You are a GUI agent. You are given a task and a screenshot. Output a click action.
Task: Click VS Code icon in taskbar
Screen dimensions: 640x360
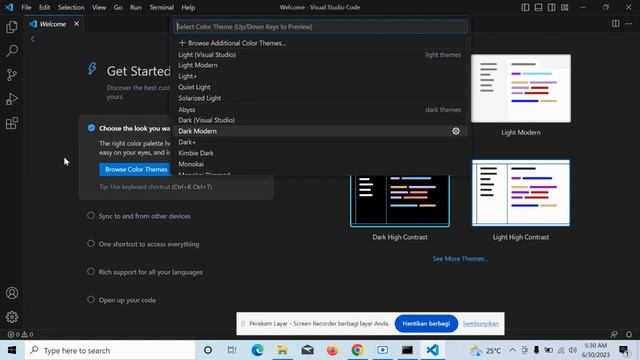(433, 350)
